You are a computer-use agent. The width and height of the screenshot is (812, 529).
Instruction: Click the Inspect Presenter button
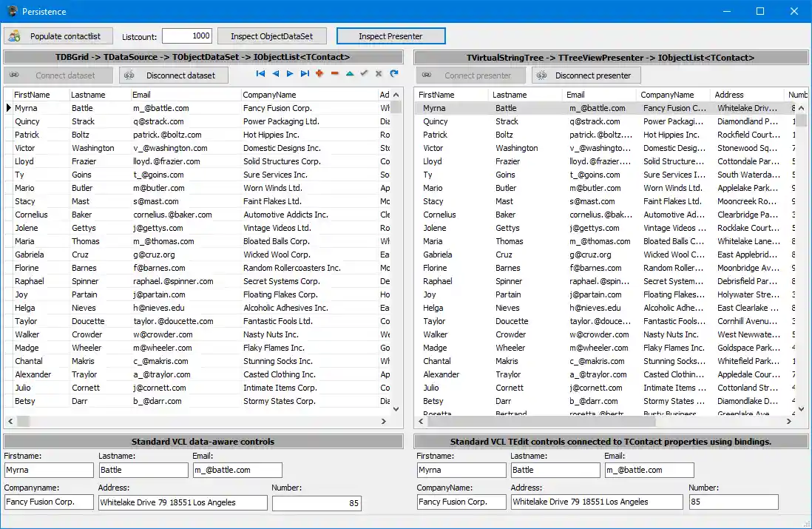[x=390, y=36]
